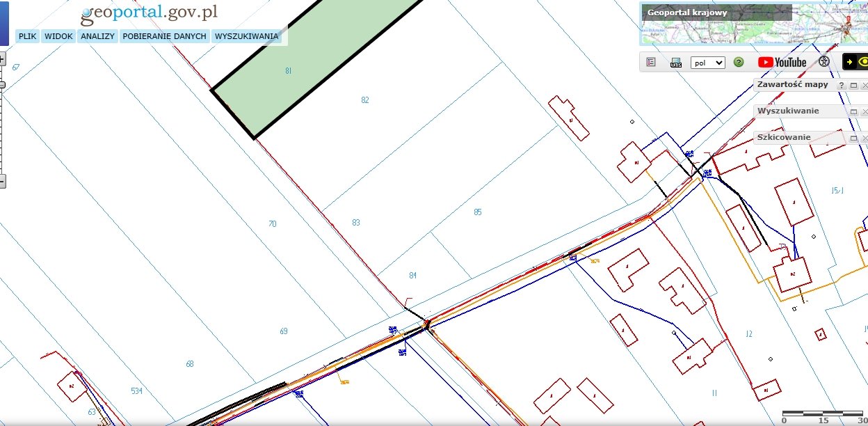The width and height of the screenshot is (868, 426).
Task: Click the green help question mark icon
Action: [739, 63]
